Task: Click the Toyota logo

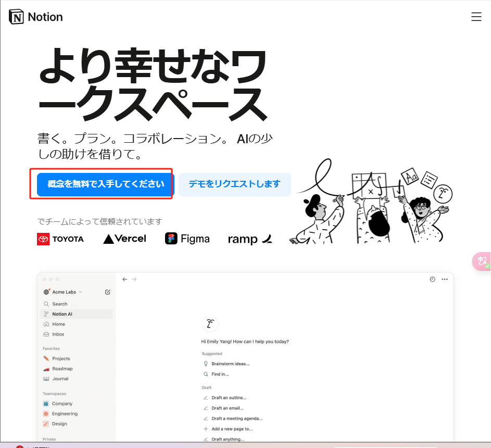Action: [x=60, y=239]
